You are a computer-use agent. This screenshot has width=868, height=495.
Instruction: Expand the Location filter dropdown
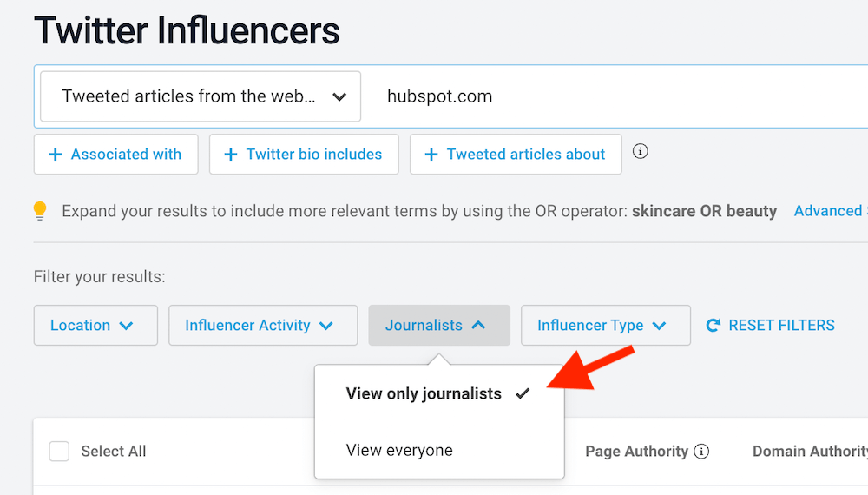tap(95, 326)
